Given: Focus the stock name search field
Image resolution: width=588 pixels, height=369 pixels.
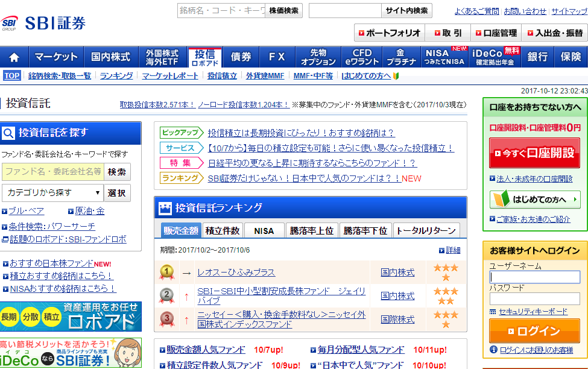Looking at the screenshot, I should (x=221, y=10).
